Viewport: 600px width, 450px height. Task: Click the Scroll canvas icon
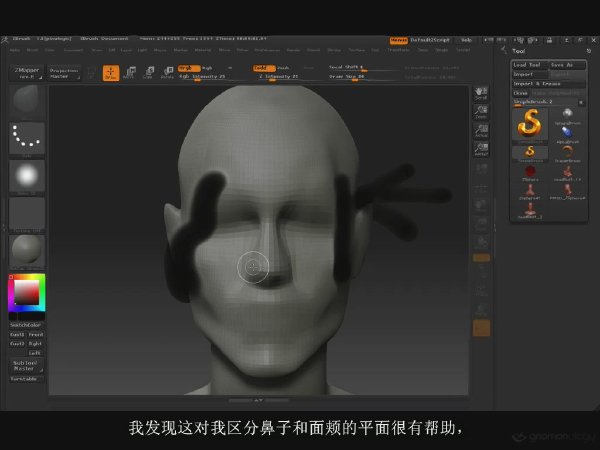(481, 93)
